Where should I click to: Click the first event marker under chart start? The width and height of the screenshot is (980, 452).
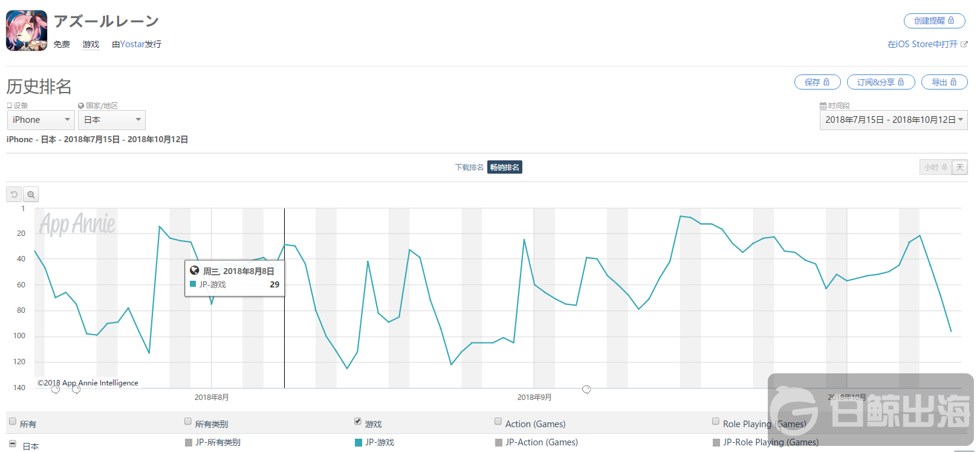[56, 389]
